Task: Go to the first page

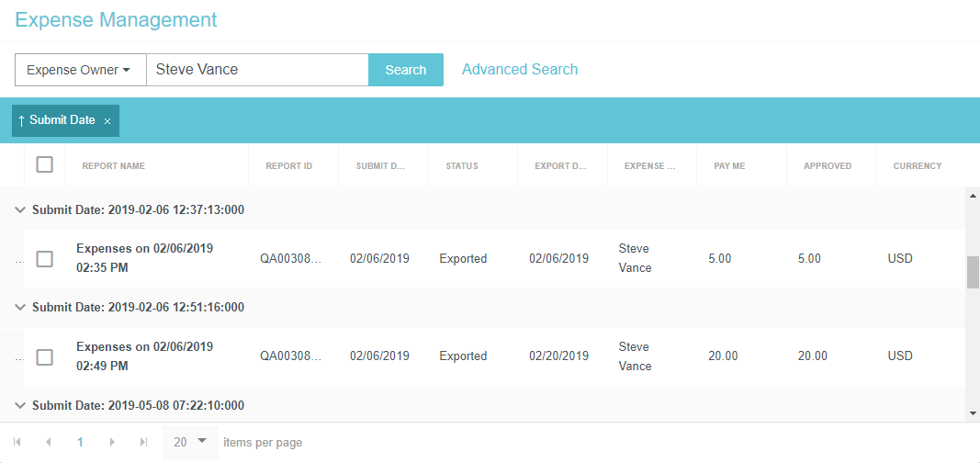Action: (x=17, y=442)
